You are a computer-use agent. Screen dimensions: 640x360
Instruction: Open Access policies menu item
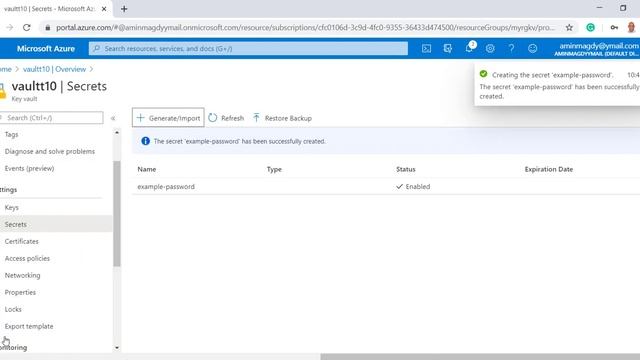pyautogui.click(x=27, y=258)
